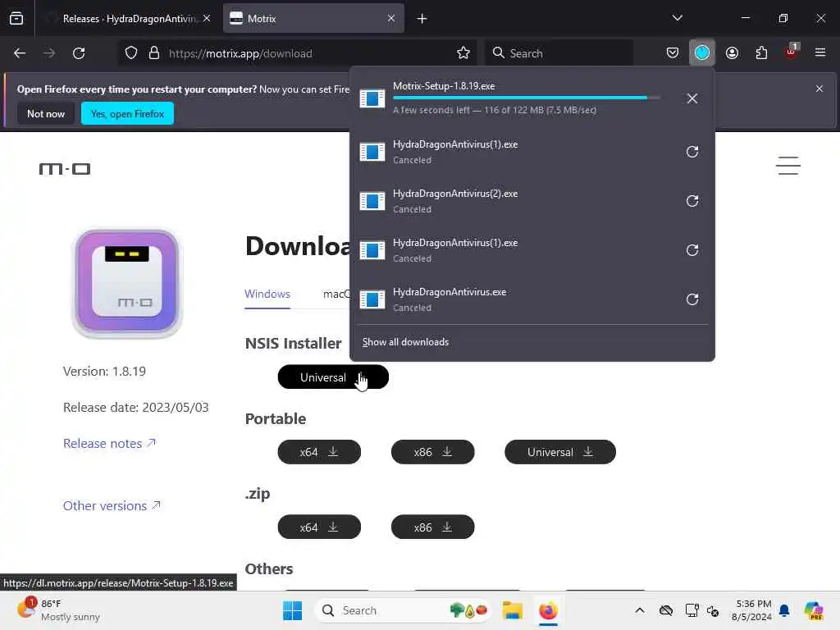Open File Explorer from the taskbar
The image size is (840, 630).
(512, 610)
